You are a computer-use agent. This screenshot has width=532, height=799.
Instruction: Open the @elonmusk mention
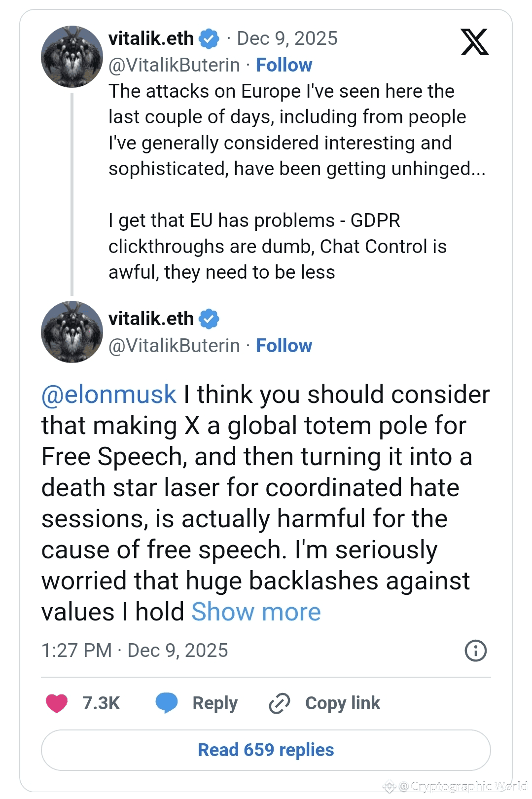(109, 395)
